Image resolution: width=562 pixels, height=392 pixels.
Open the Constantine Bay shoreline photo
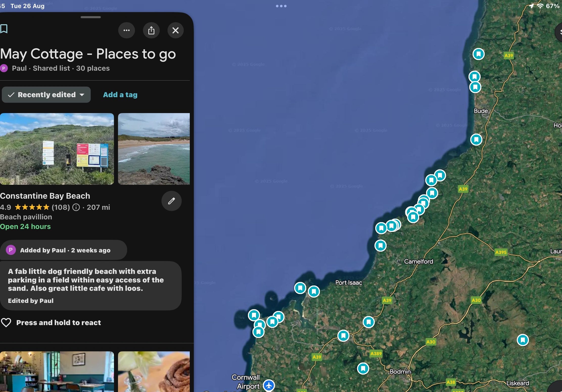(154, 149)
